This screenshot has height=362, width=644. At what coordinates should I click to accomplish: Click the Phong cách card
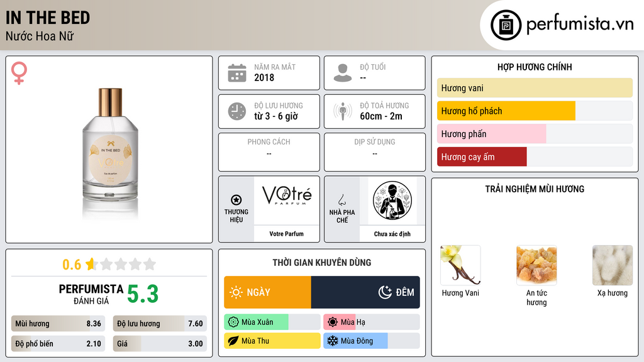[x=269, y=152]
